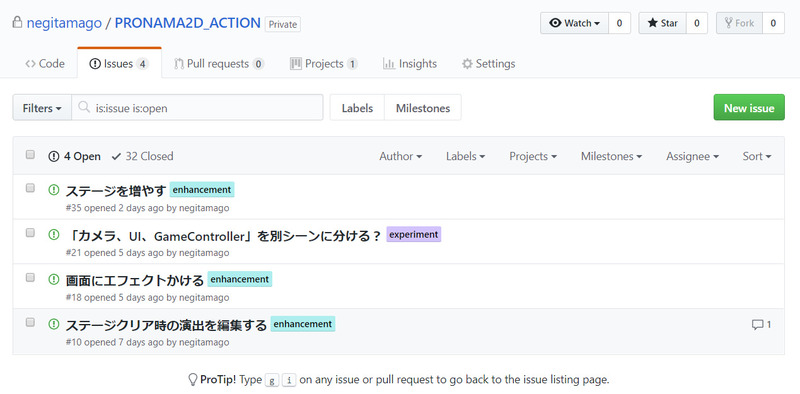Screen dimensions: 800x394
Task: Expand the Watch dropdown
Action: tap(574, 23)
